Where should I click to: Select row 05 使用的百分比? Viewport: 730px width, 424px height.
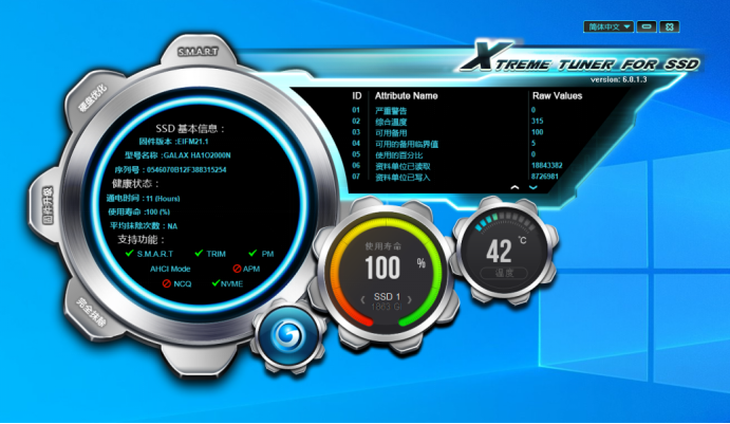click(x=456, y=155)
